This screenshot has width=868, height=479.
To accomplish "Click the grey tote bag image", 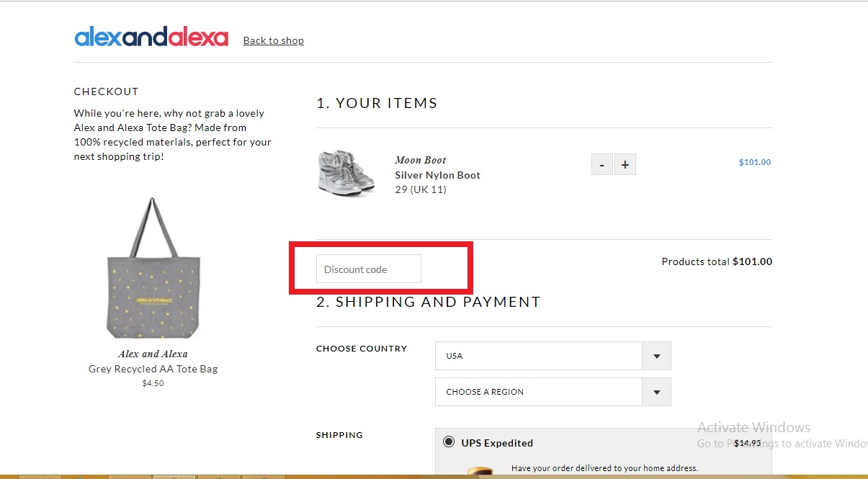I will (153, 268).
